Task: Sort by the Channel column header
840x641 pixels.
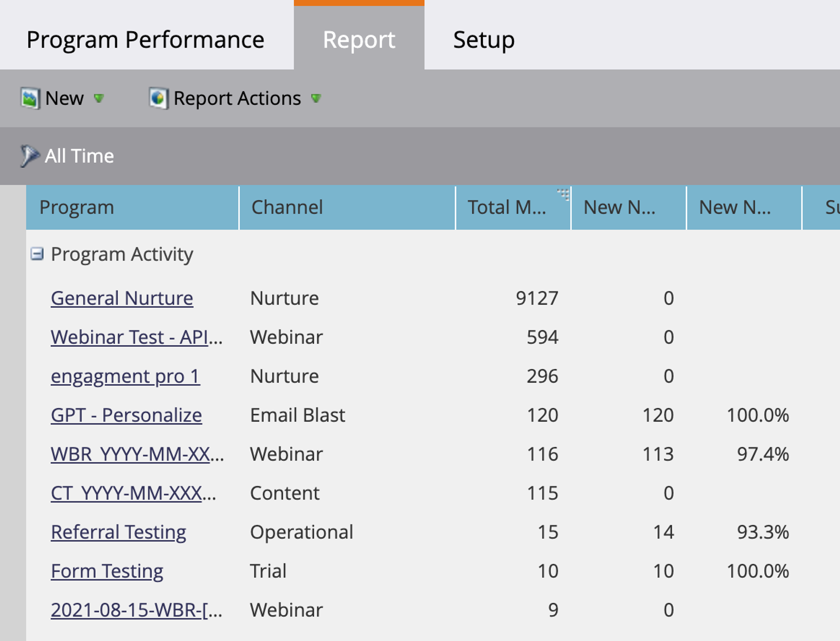Action: (x=287, y=207)
